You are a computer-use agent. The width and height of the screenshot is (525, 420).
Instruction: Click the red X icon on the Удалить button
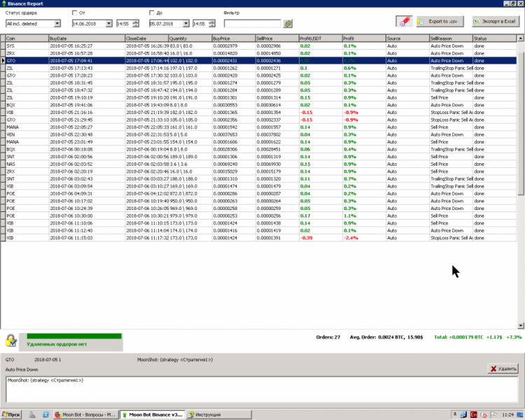pyautogui.click(x=493, y=369)
